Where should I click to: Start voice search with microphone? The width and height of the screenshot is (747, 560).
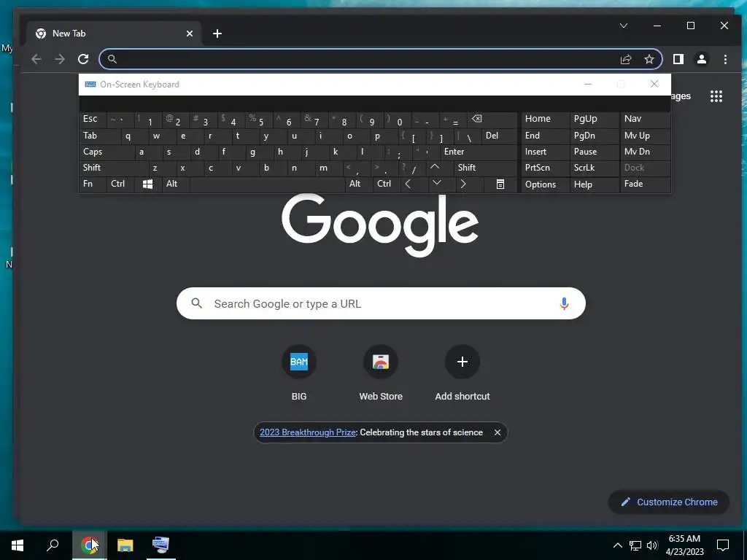click(x=564, y=303)
